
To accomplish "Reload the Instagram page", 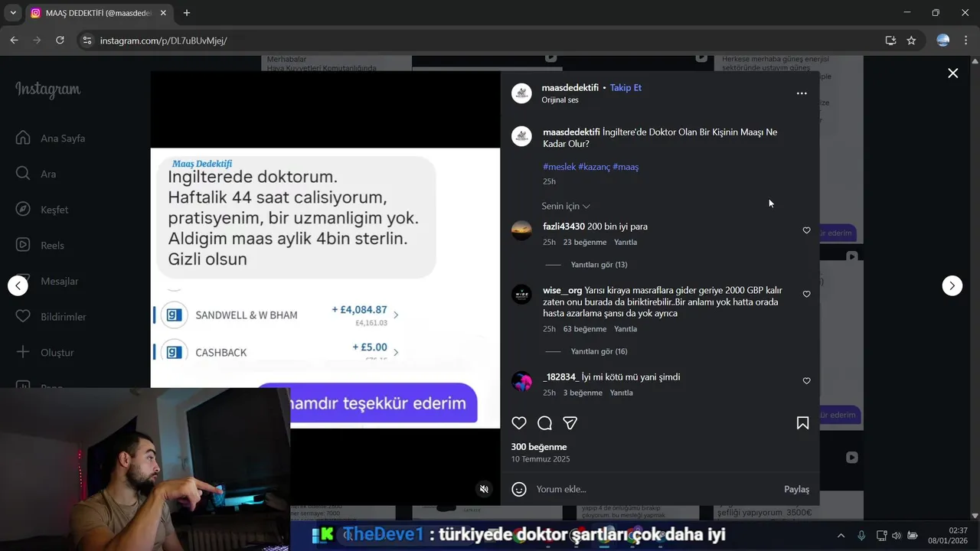I will click(x=60, y=41).
